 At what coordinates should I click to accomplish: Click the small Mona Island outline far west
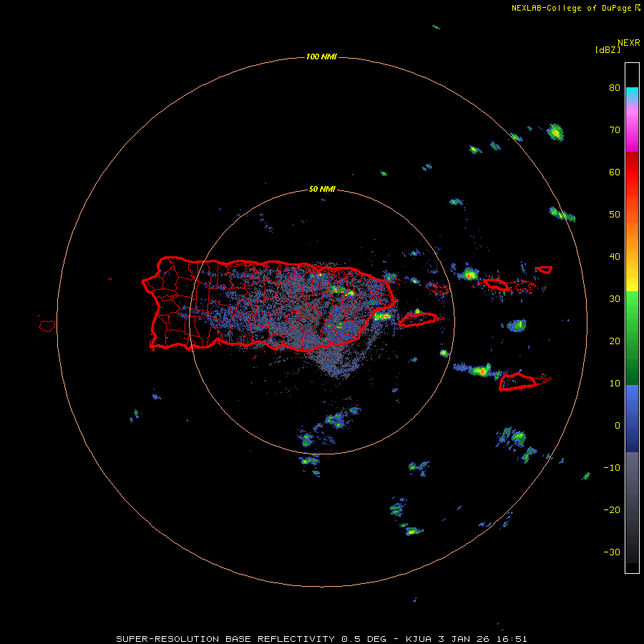pos(47,326)
